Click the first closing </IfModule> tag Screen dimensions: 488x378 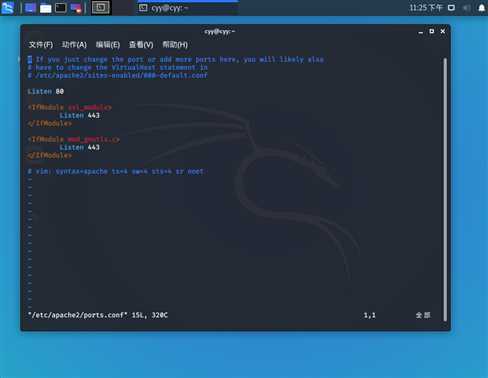[50, 123]
